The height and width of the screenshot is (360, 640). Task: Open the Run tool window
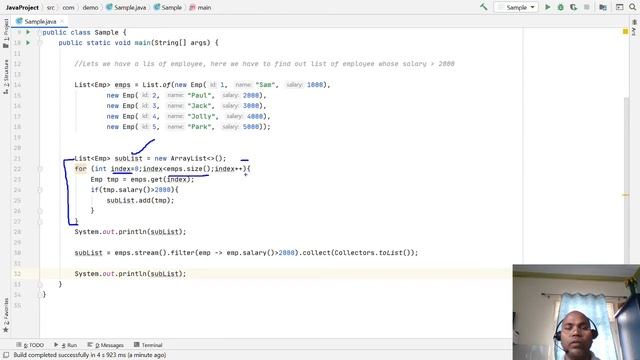tap(66, 345)
